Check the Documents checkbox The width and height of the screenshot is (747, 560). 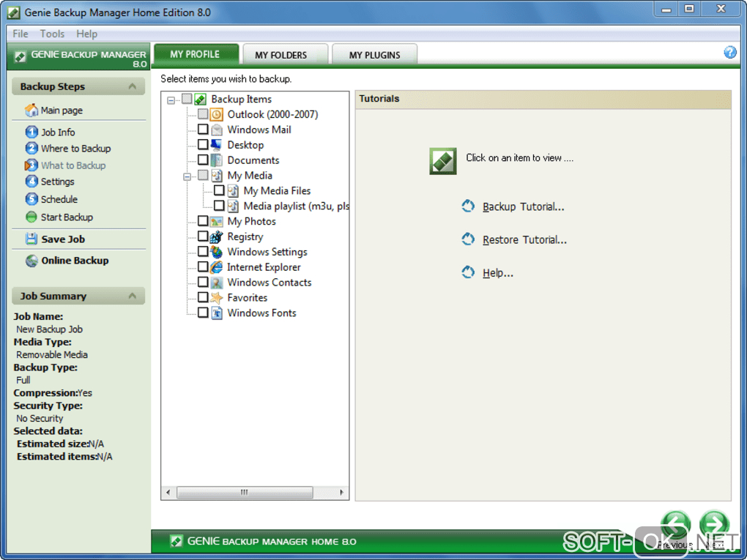click(x=203, y=160)
